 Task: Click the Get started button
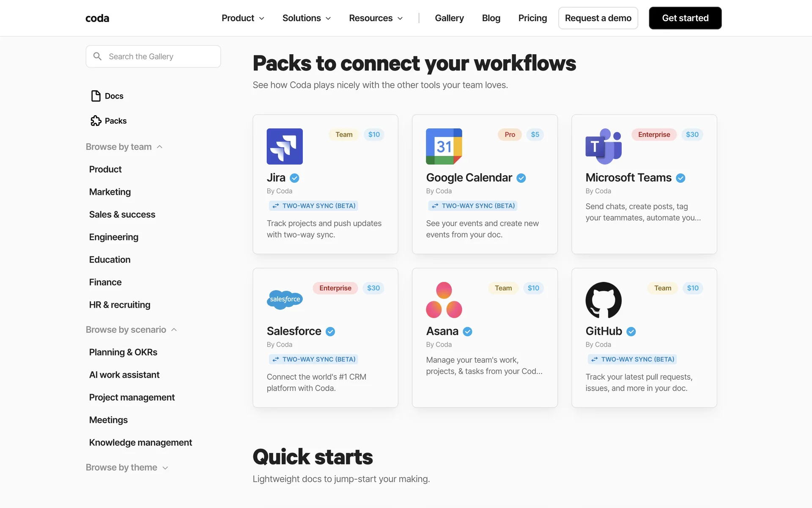tap(685, 18)
